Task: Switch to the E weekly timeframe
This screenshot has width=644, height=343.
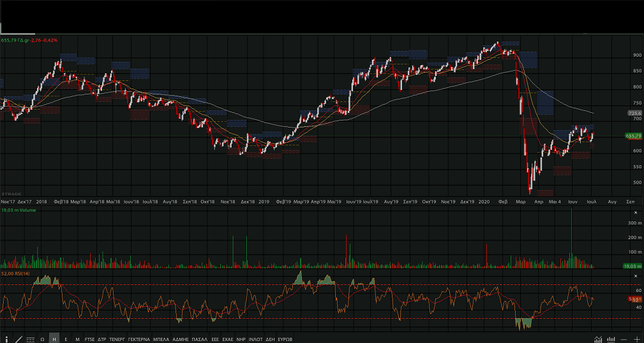Action: [x=66, y=339]
